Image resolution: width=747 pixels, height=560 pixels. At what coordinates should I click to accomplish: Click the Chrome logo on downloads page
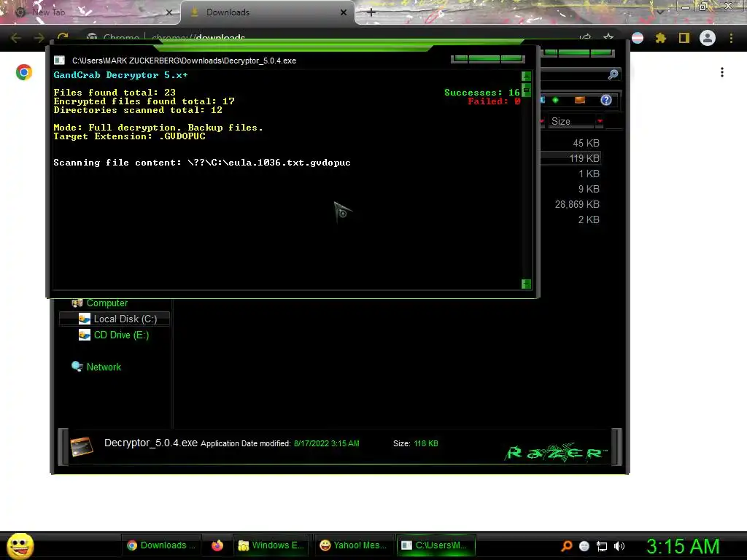click(x=24, y=72)
